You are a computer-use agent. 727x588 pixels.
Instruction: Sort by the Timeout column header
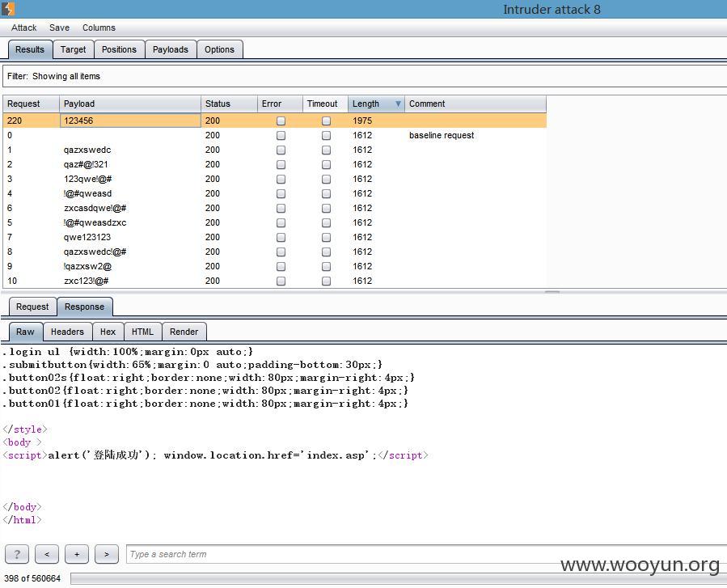click(x=325, y=104)
